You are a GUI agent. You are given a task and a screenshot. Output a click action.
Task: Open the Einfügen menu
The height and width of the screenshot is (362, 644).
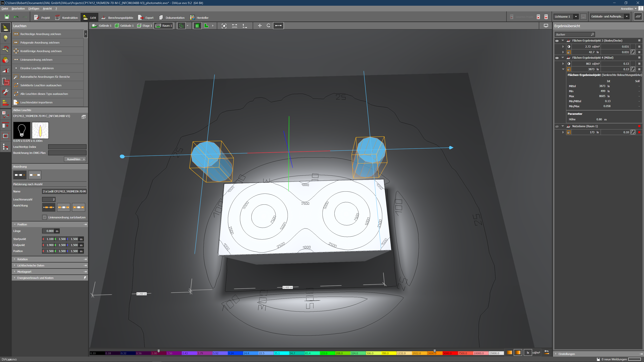click(34, 9)
